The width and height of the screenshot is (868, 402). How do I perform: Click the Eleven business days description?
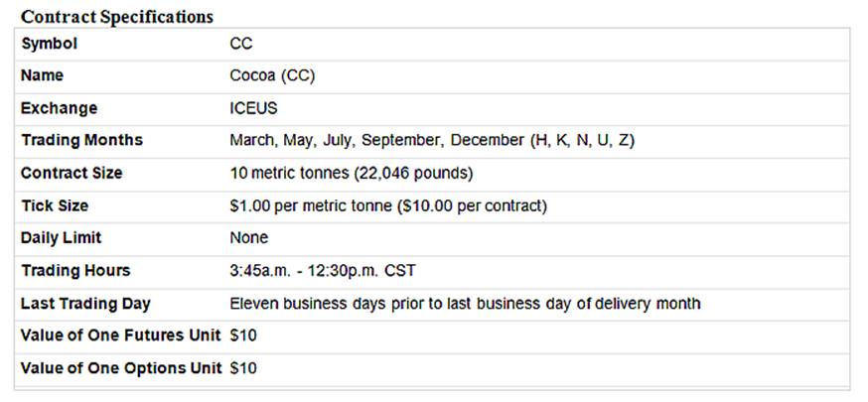point(465,303)
